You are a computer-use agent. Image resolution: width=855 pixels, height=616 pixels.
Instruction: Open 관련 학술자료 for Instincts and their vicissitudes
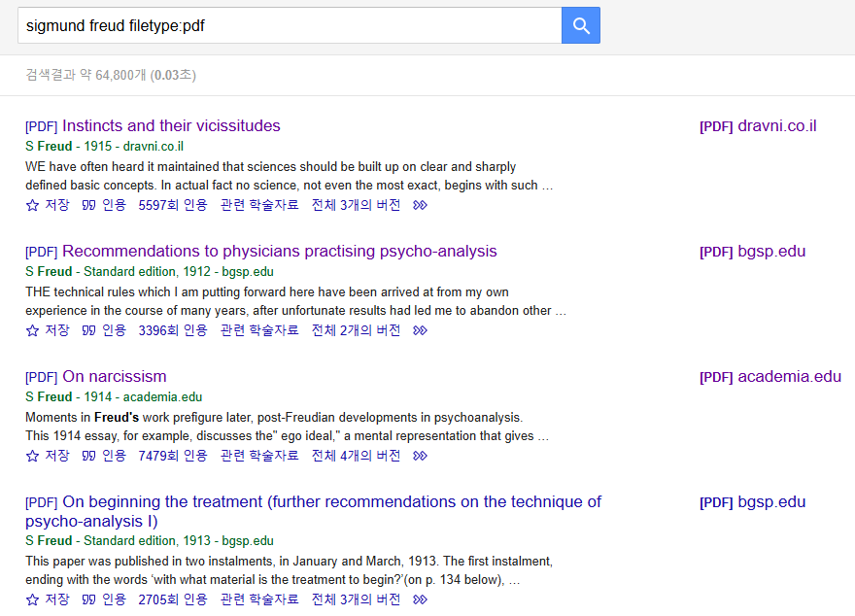[259, 205]
